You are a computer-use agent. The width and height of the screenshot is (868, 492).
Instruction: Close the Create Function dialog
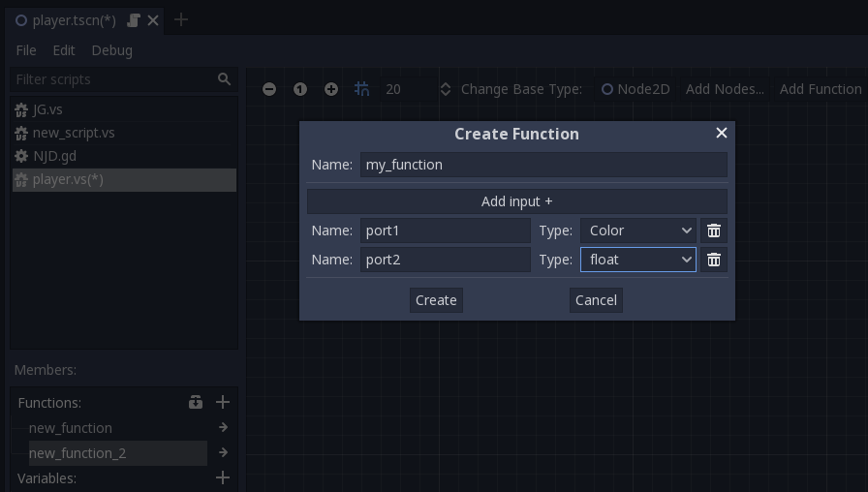coord(722,133)
